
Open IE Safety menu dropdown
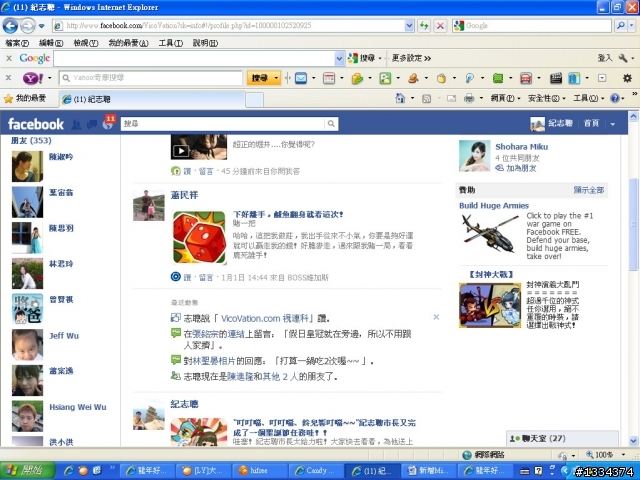pos(547,98)
